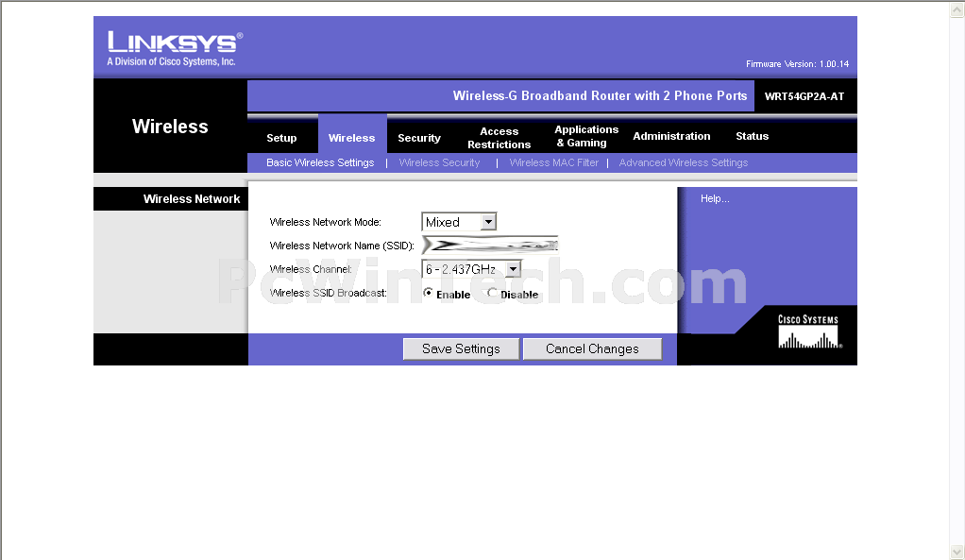Open the Advanced Wireless Settings subtab
This screenshot has width=965, height=560.
coord(683,162)
